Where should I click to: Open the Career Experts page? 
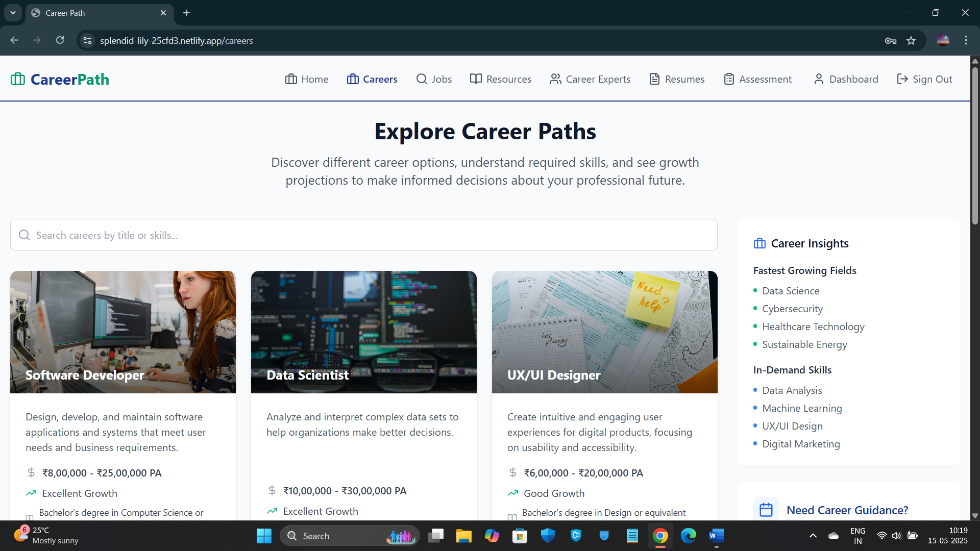pos(590,79)
